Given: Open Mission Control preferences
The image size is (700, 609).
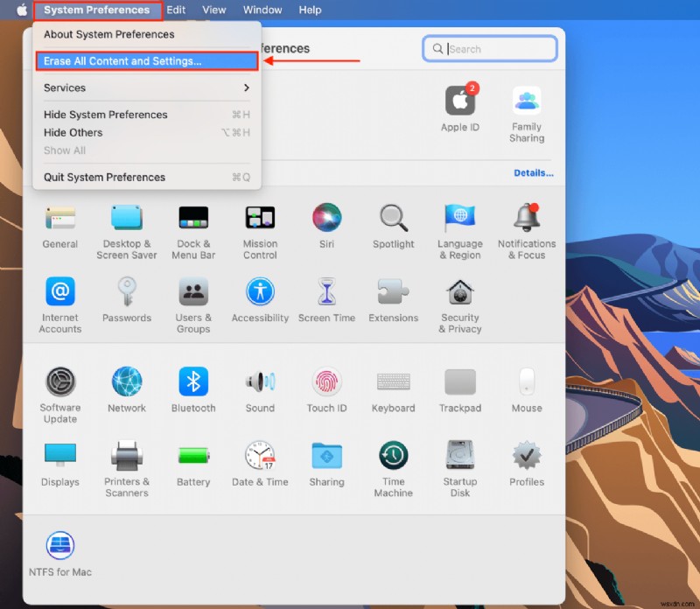Looking at the screenshot, I should click(259, 219).
